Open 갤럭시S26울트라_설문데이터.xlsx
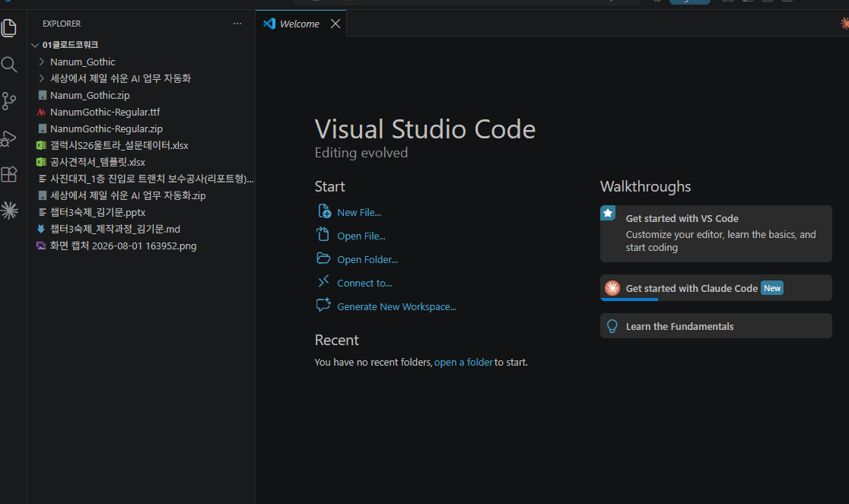849x504 pixels. (141, 145)
